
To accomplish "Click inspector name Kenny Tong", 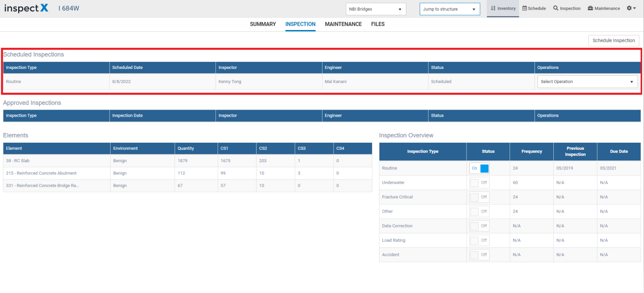I will 230,82.
